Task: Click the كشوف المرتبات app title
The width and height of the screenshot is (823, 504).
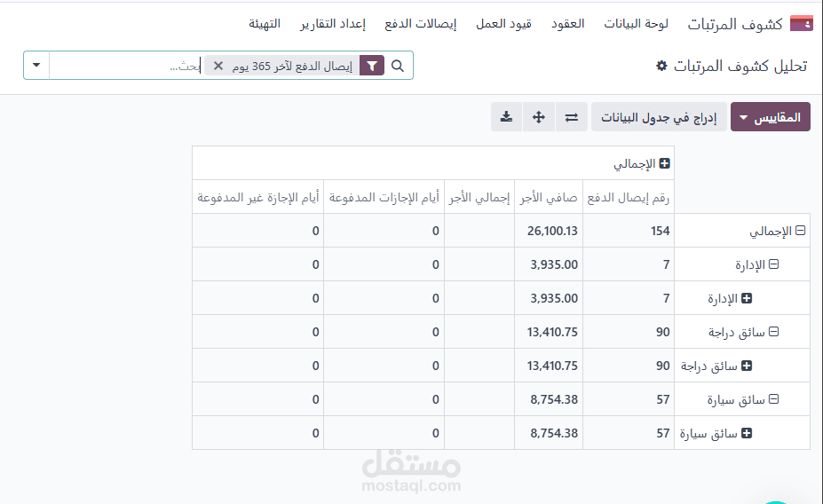Action: point(735,24)
